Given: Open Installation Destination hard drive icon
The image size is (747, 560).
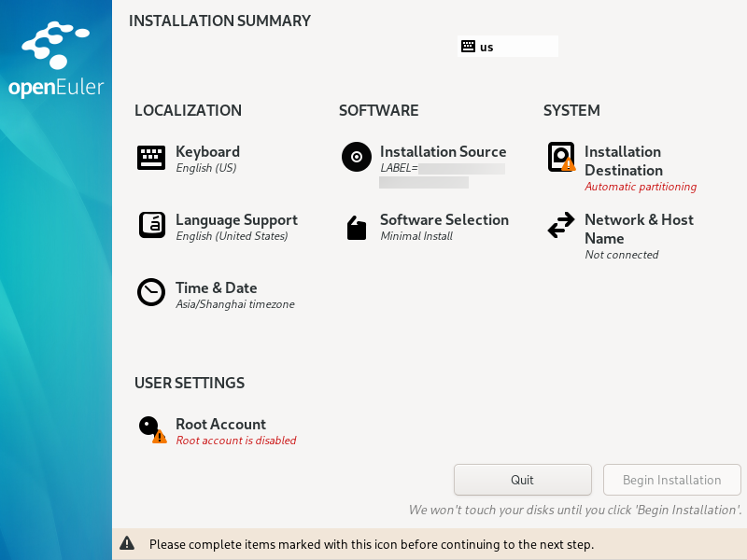Looking at the screenshot, I should (x=561, y=157).
